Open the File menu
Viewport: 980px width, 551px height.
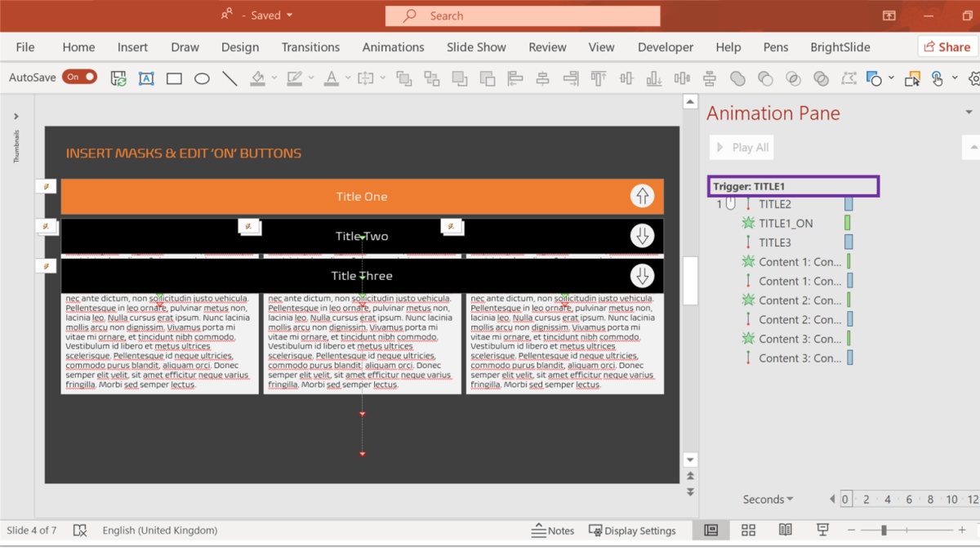click(x=25, y=47)
